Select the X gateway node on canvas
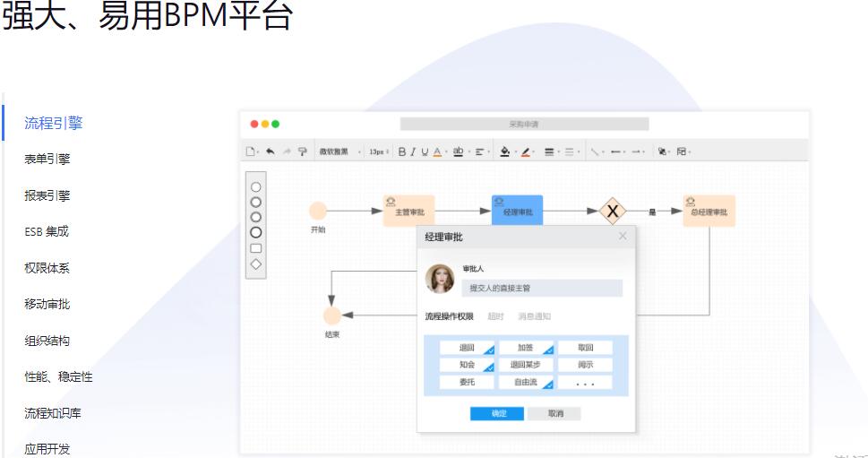868x458 pixels. [x=613, y=212]
